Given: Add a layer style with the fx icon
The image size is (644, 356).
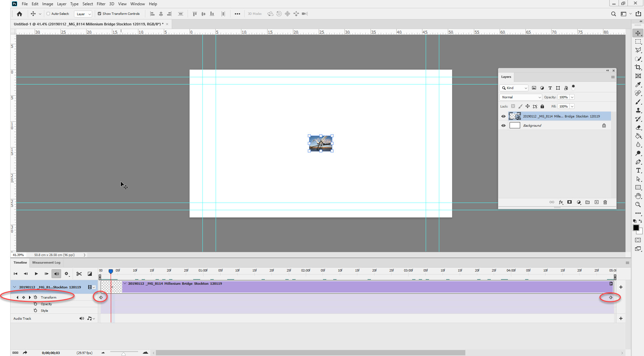Looking at the screenshot, I should [561, 202].
